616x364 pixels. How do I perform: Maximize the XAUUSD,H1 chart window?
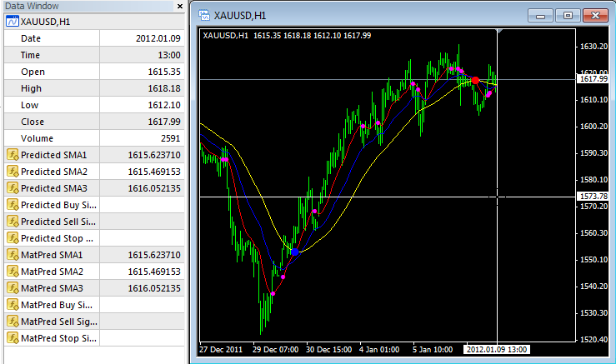(x=568, y=16)
